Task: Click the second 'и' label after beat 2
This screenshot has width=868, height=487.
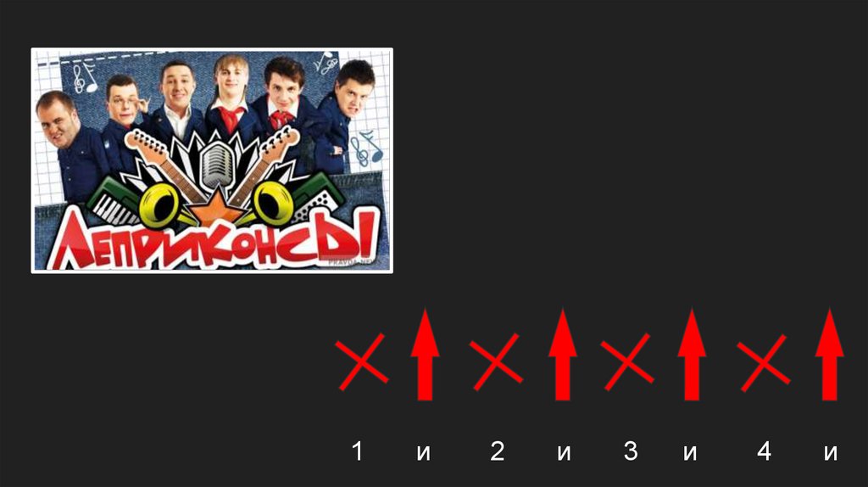Action: click(x=564, y=453)
